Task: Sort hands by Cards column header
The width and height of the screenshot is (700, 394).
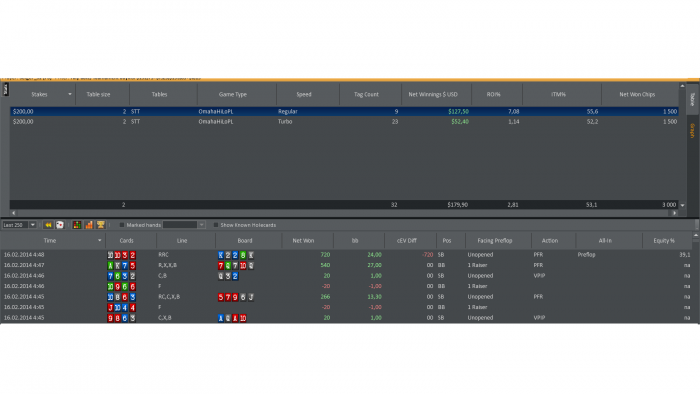Action: click(126, 241)
